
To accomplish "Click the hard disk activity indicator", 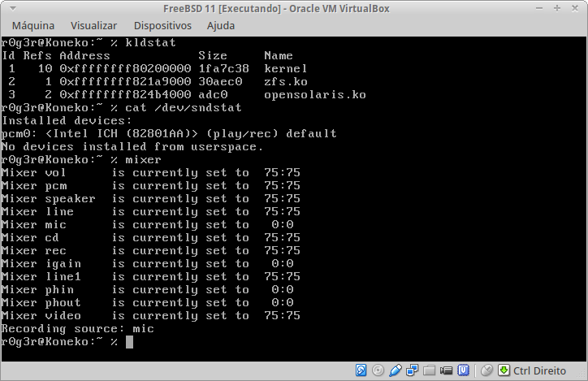I will [361, 370].
